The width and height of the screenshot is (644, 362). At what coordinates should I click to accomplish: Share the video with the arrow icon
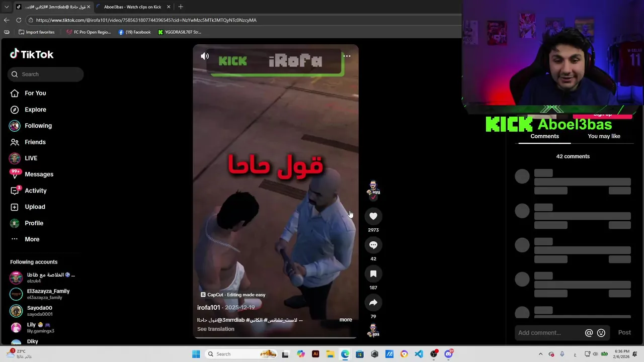click(x=373, y=303)
